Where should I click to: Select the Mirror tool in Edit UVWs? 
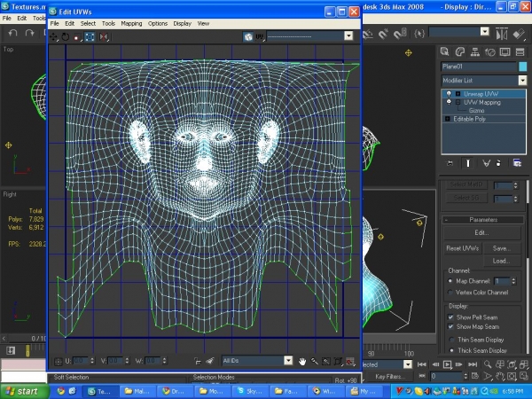pyautogui.click(x=104, y=36)
